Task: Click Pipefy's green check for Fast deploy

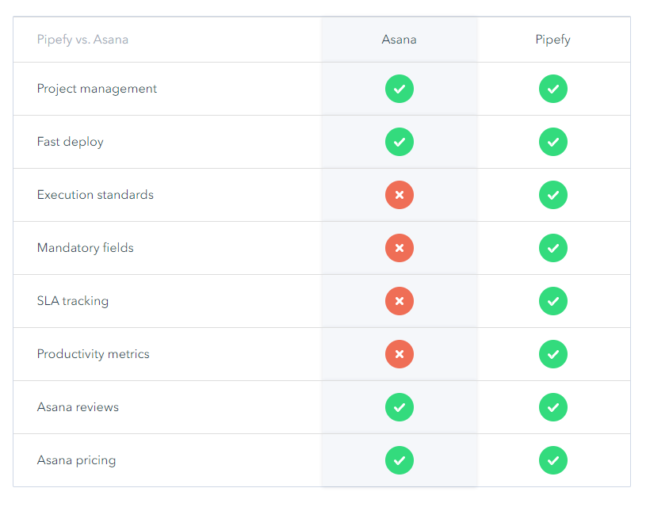Action: pyautogui.click(x=553, y=142)
